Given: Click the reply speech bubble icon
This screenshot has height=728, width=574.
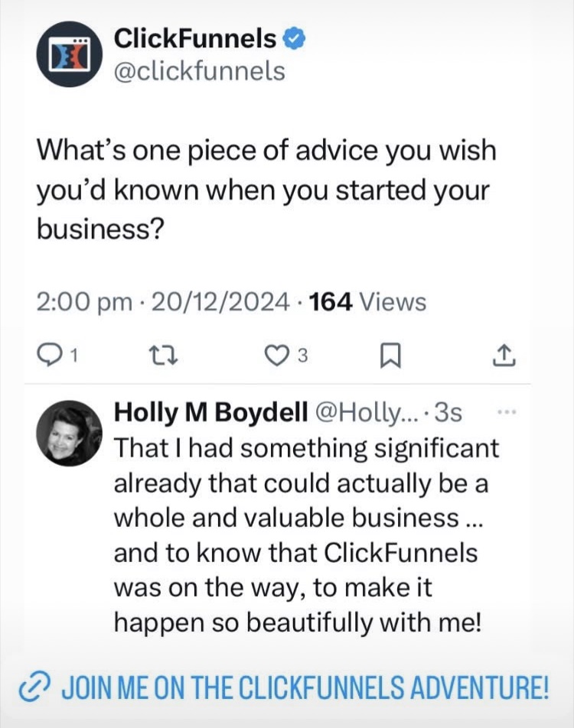Looking at the screenshot, I should [49, 354].
